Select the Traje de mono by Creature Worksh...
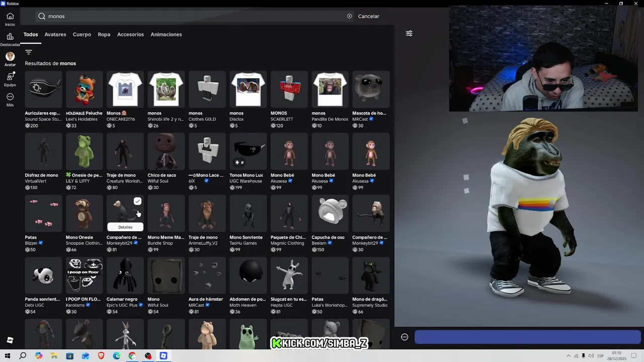The image size is (644, 362). coord(125,151)
